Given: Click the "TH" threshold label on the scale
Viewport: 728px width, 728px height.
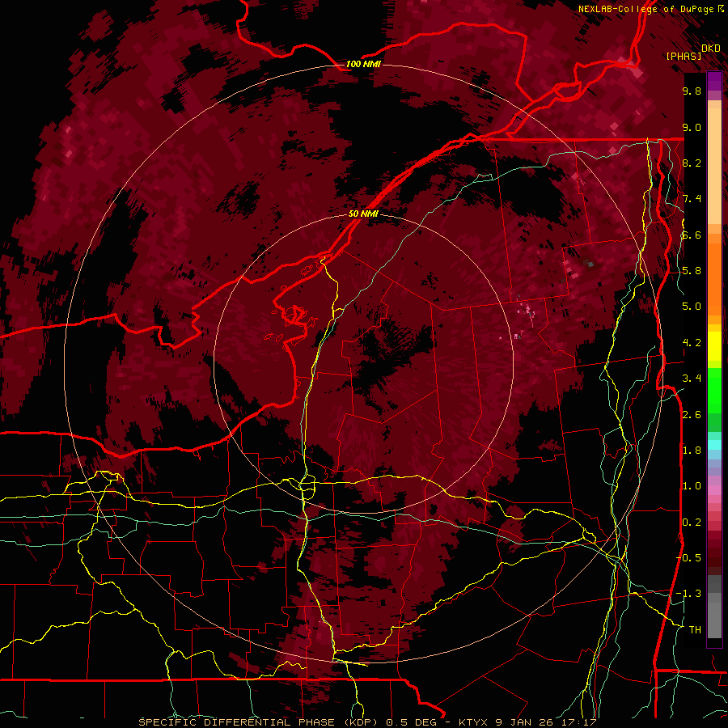Looking at the screenshot, I should click(x=695, y=630).
